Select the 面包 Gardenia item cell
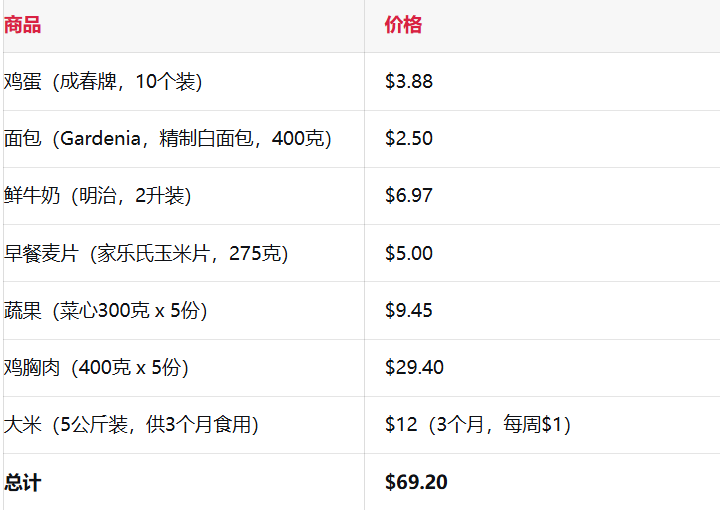Viewport: 720px width, 510px height. click(167, 139)
